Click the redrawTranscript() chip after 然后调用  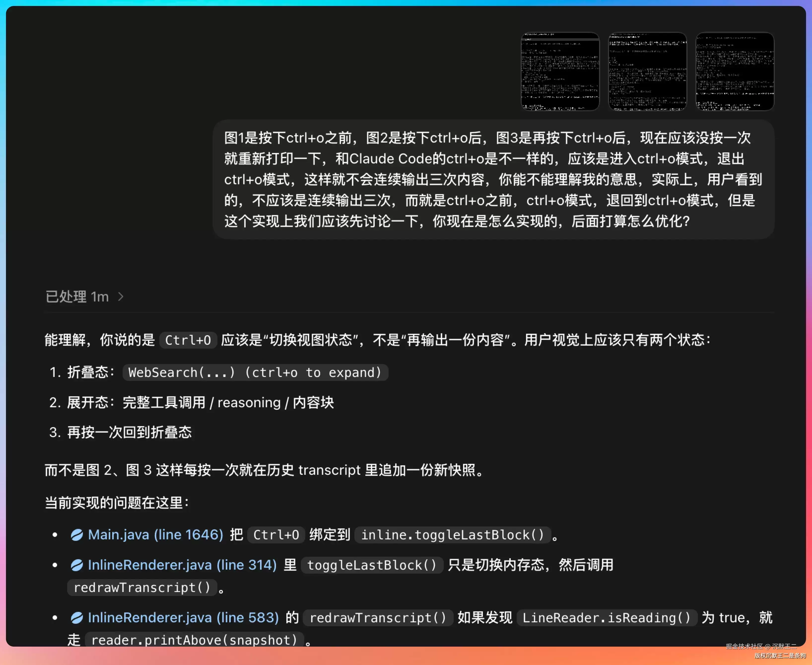[x=142, y=587]
